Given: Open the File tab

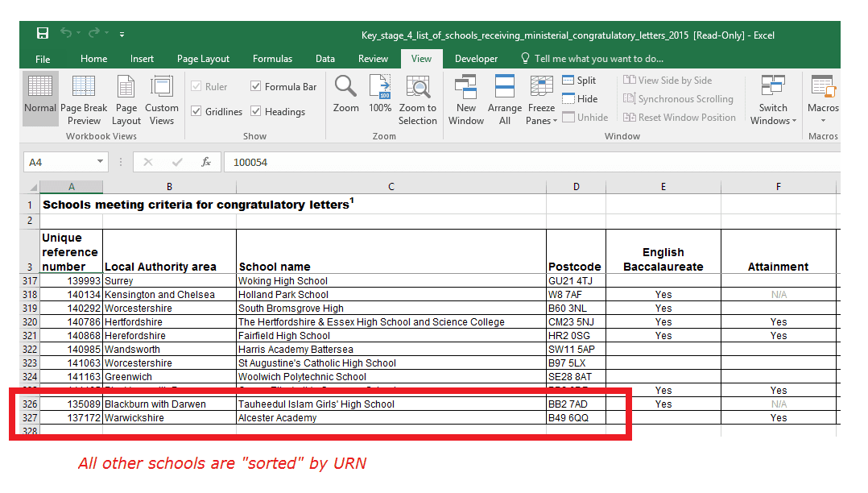Looking at the screenshot, I should tap(43, 59).
